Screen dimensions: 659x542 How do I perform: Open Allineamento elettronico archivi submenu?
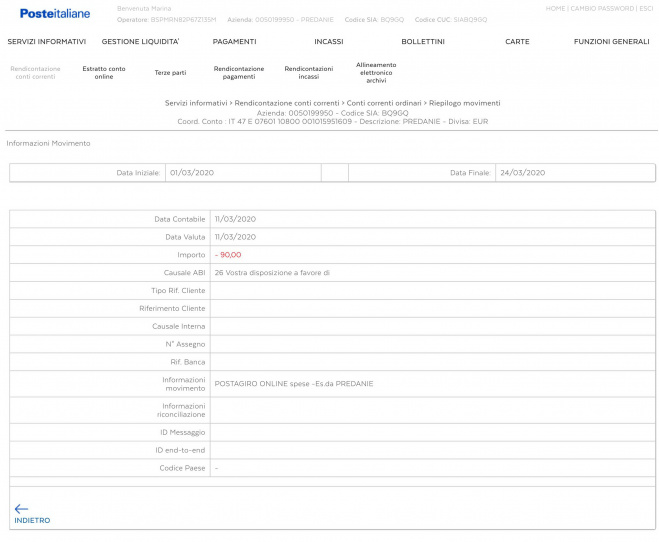(x=376, y=72)
